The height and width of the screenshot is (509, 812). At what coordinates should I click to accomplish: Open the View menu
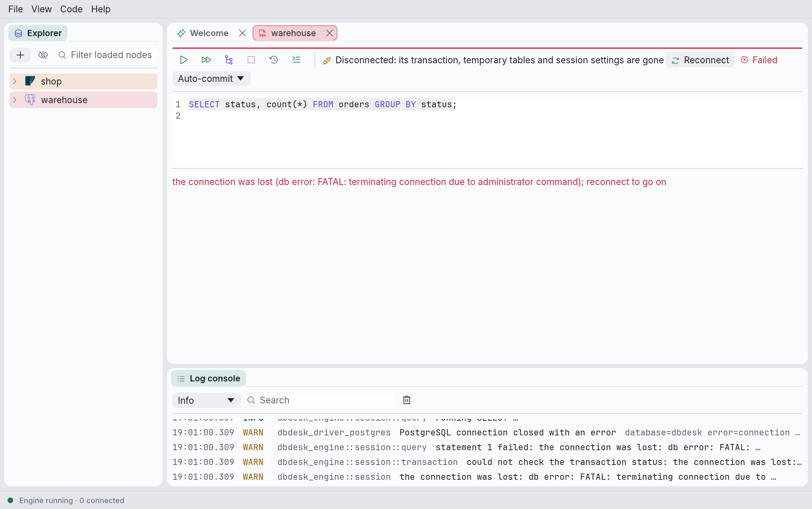click(x=42, y=9)
